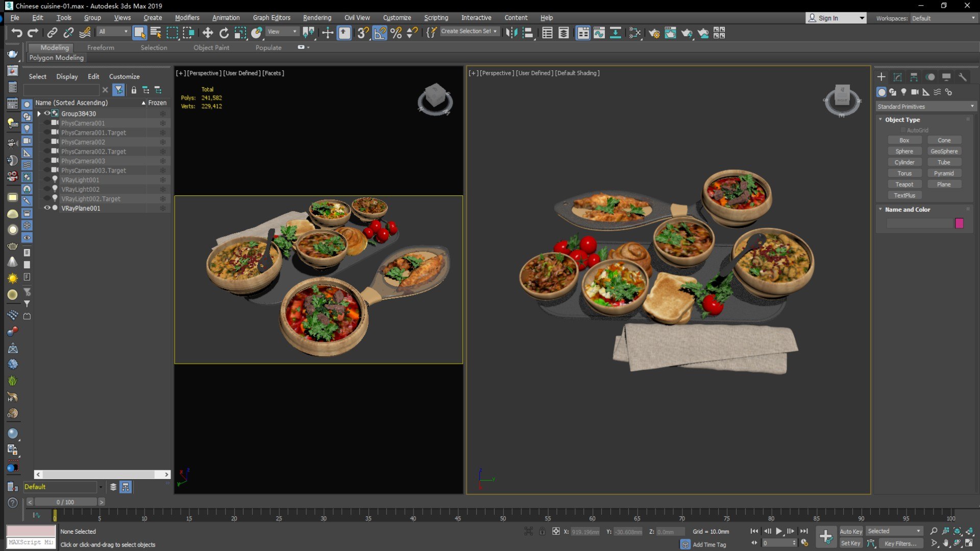
Task: Click the Key Filters button
Action: (x=900, y=543)
